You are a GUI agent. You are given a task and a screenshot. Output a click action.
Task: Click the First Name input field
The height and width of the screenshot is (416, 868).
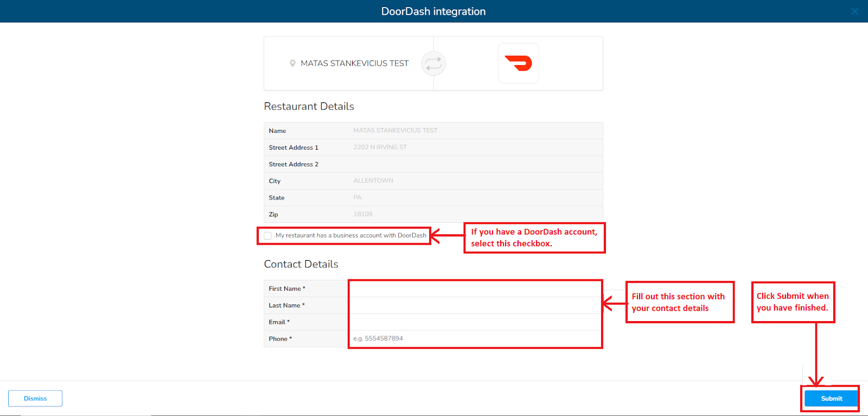pyautogui.click(x=475, y=289)
